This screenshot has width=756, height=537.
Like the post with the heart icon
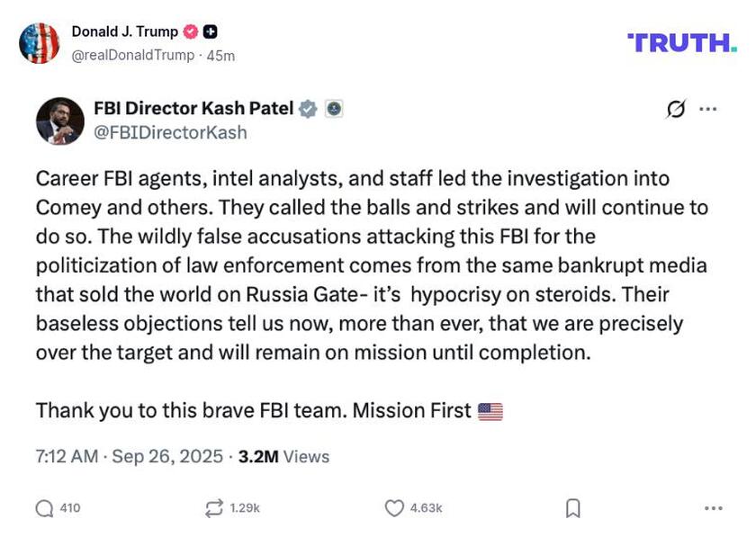click(394, 507)
